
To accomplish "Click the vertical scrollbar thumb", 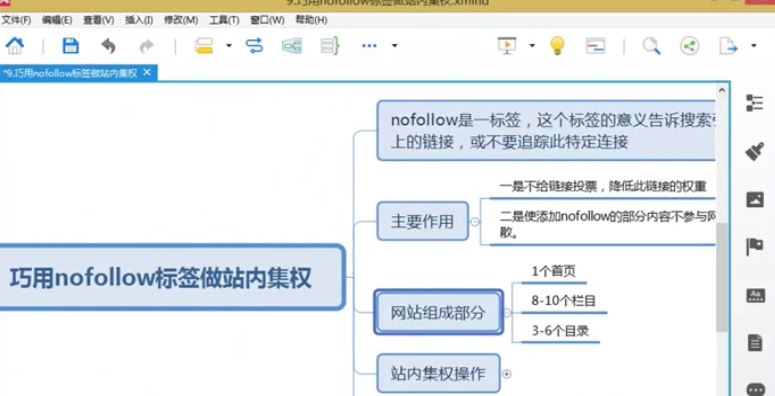I will [x=722, y=277].
